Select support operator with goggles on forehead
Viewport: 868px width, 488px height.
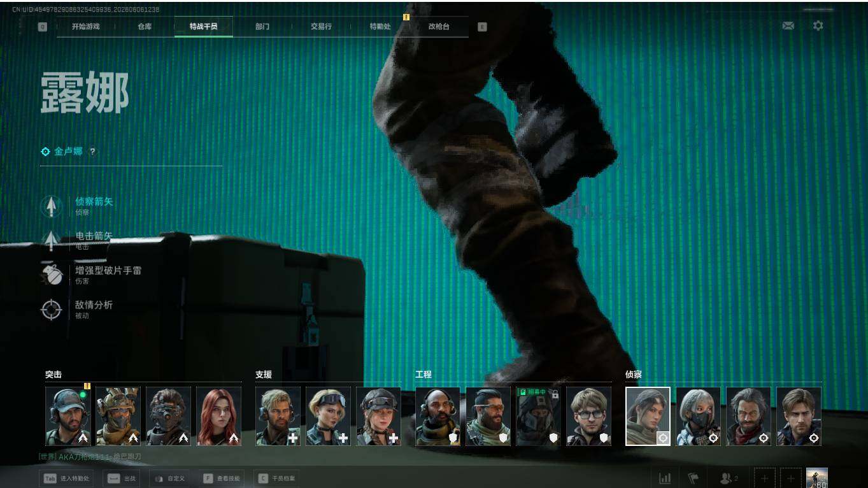(x=329, y=416)
